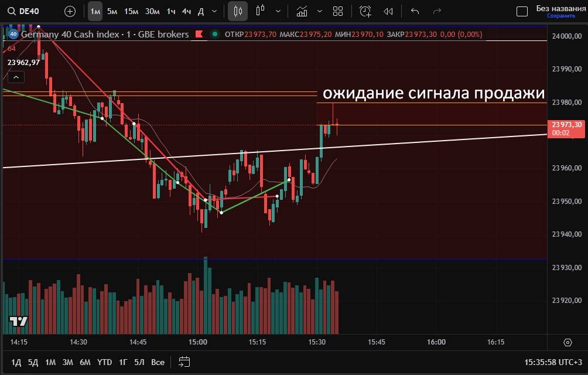Collapse the indicator legend chevron
This screenshot has height=375, width=588.
pyautogui.click(x=16, y=77)
